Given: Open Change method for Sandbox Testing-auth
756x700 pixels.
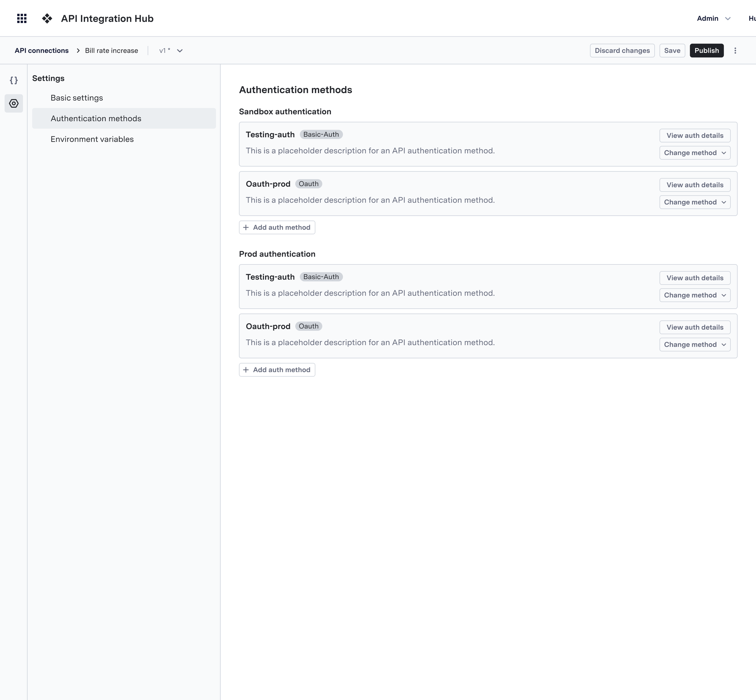Looking at the screenshot, I should pyautogui.click(x=695, y=153).
